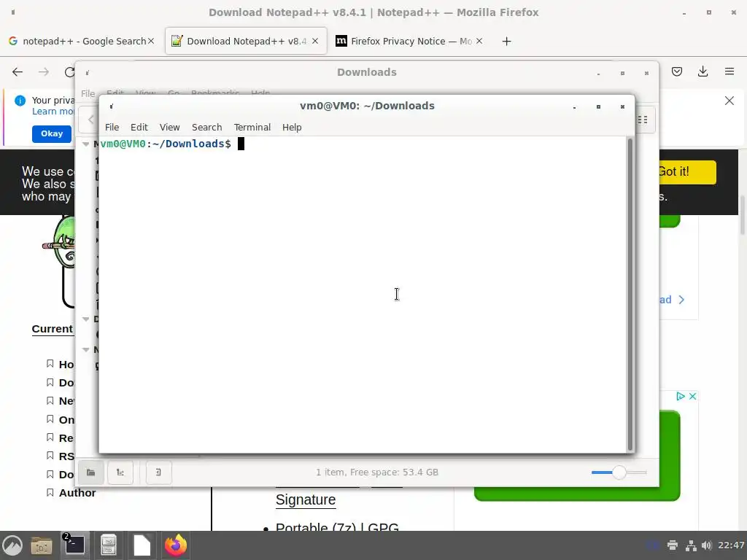The image size is (747, 560).
Task: Open the file cabinet taskbar item
Action: point(109,545)
